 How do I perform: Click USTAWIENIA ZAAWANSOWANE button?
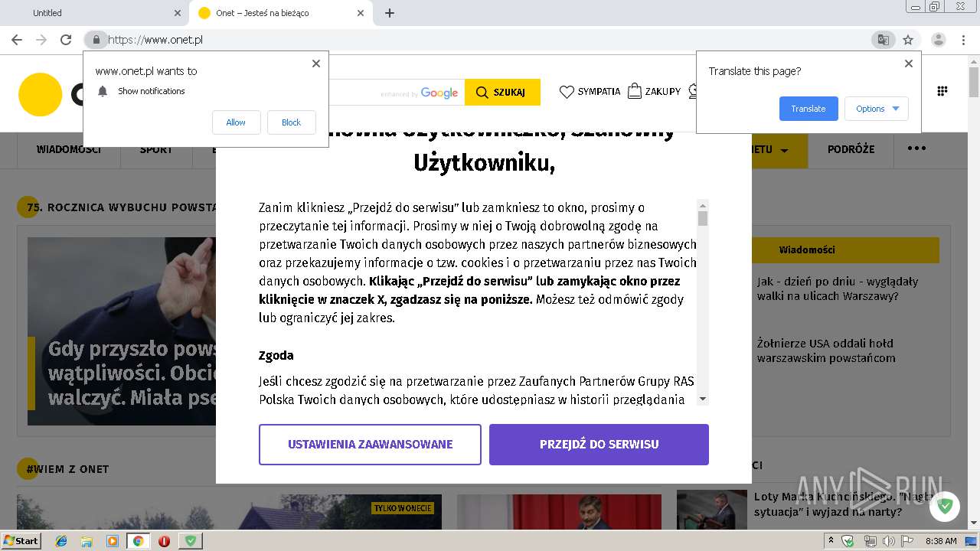click(370, 445)
